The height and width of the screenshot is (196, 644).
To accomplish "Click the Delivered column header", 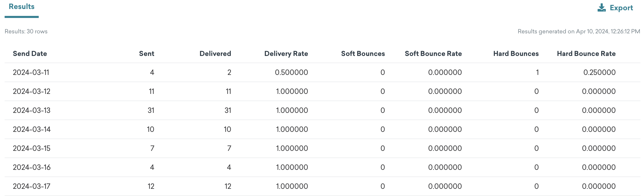I will [x=215, y=54].
